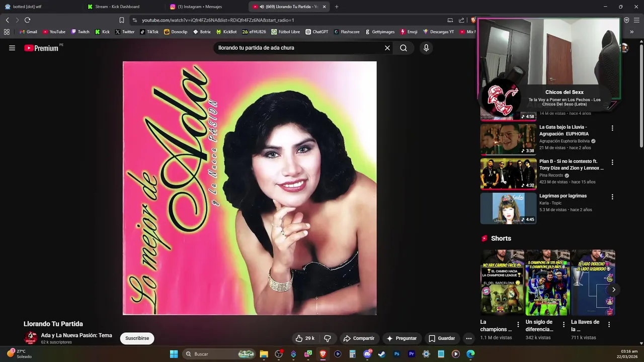Open the Windows Start menu

(x=174, y=354)
